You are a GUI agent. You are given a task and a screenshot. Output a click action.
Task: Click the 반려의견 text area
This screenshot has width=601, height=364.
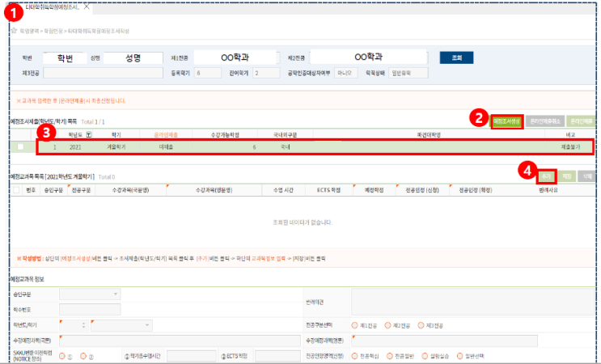click(473, 302)
